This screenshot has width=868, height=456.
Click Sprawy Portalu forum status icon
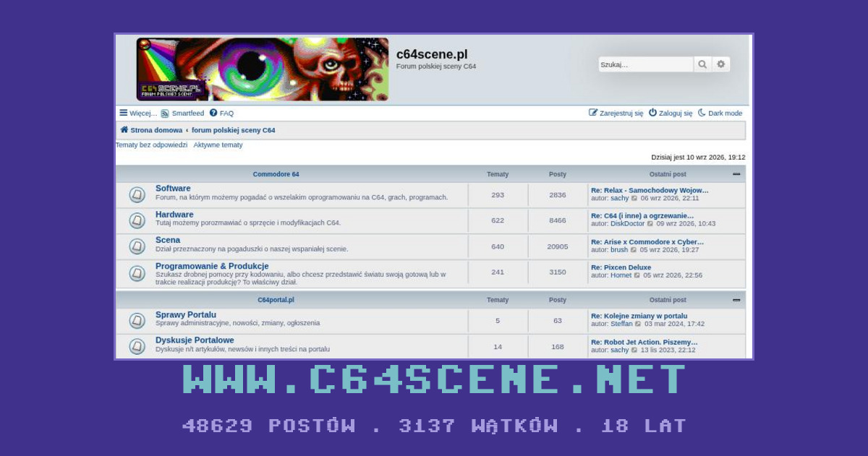point(137,321)
